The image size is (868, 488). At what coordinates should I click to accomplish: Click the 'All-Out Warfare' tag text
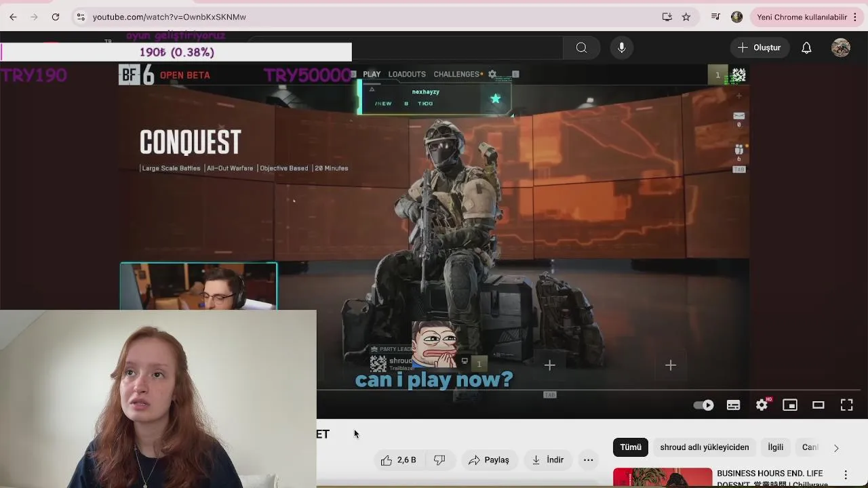pos(230,168)
